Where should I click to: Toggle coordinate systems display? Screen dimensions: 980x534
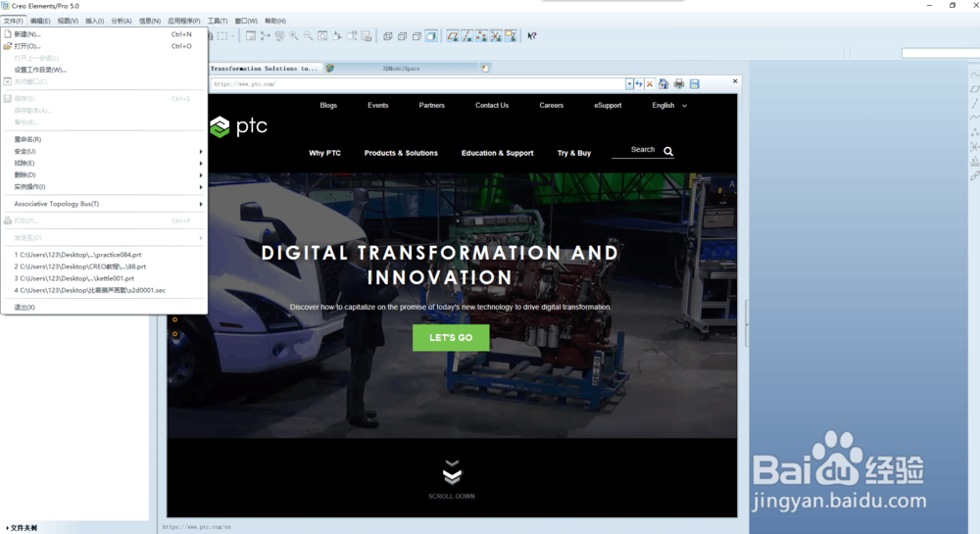pos(496,36)
